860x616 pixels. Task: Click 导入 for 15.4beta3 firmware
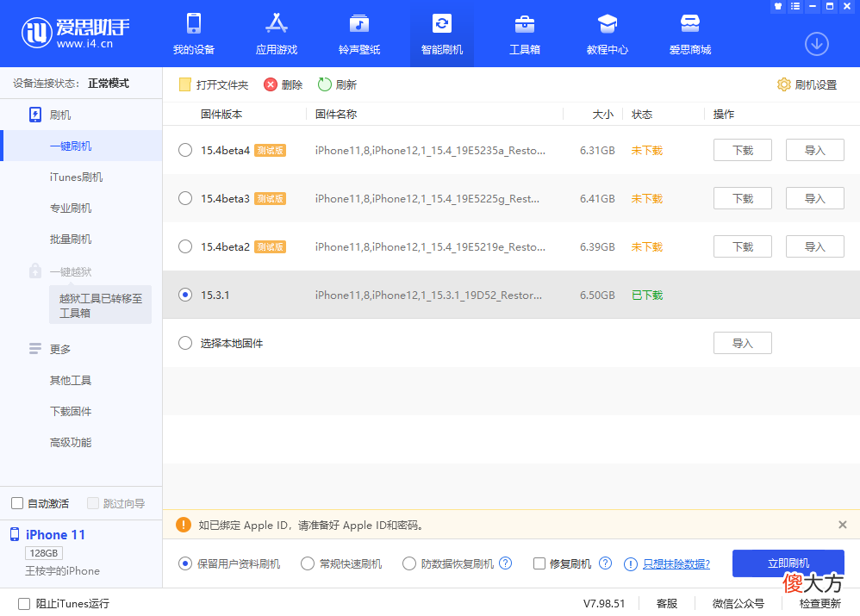coord(815,198)
